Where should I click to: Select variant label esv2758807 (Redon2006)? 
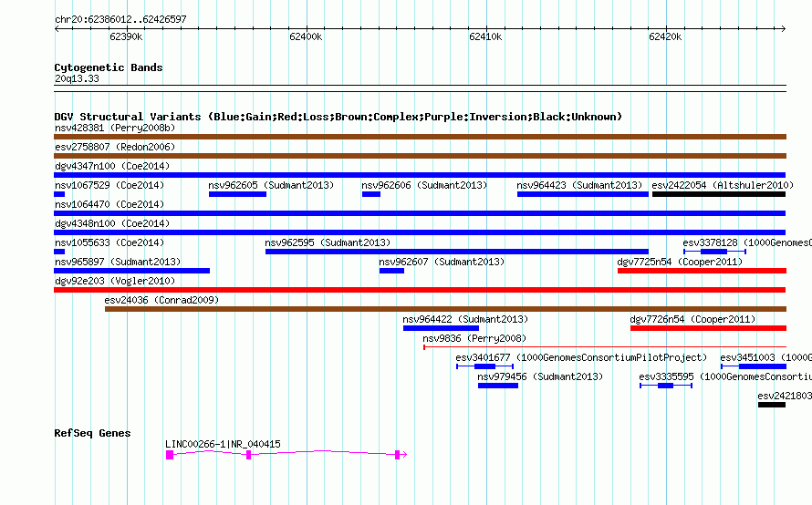(x=115, y=147)
